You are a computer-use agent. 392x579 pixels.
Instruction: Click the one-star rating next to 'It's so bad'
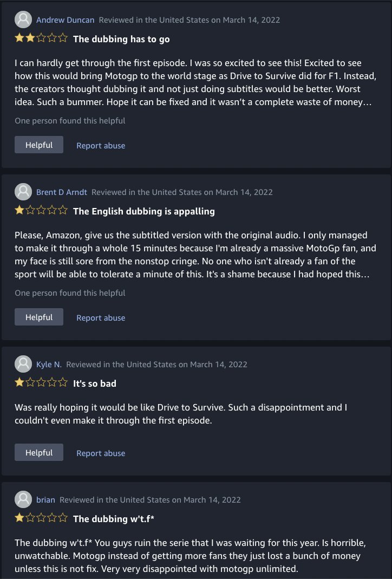click(41, 382)
